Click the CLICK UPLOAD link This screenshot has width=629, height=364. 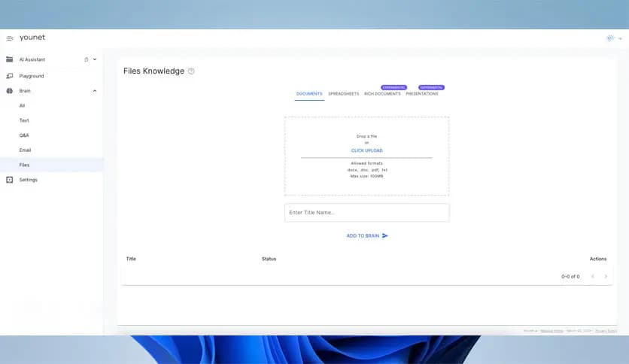(x=366, y=150)
